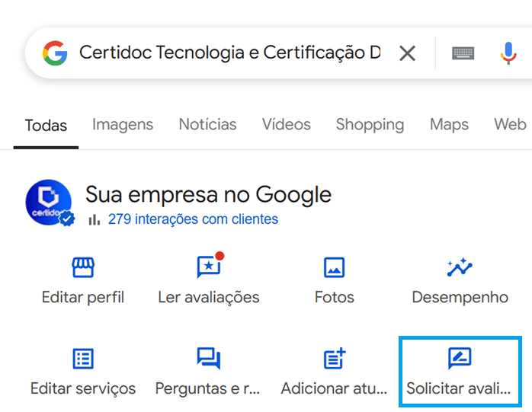Viewport: 532px width, 412px height.
Task: Open the Web tab
Action: click(510, 124)
